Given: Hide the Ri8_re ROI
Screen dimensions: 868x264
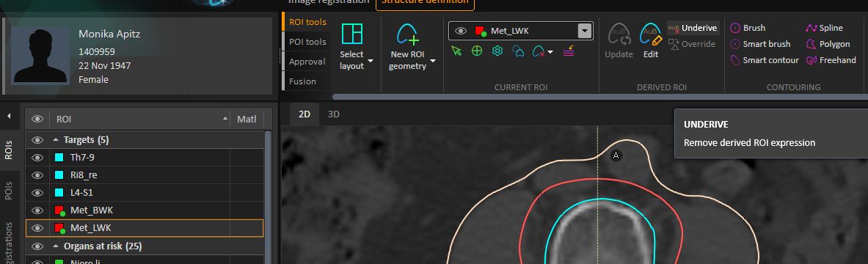Looking at the screenshot, I should click(37, 175).
